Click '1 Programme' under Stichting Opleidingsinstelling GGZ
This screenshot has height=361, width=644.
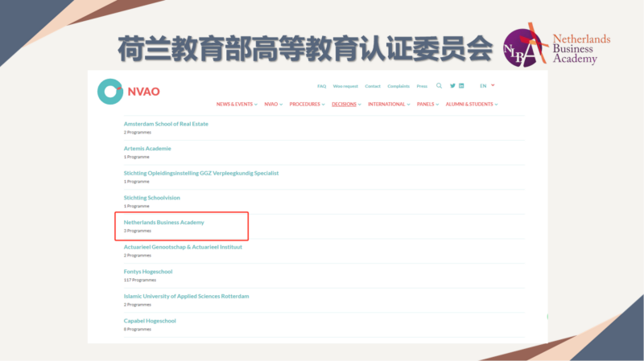coord(136,182)
